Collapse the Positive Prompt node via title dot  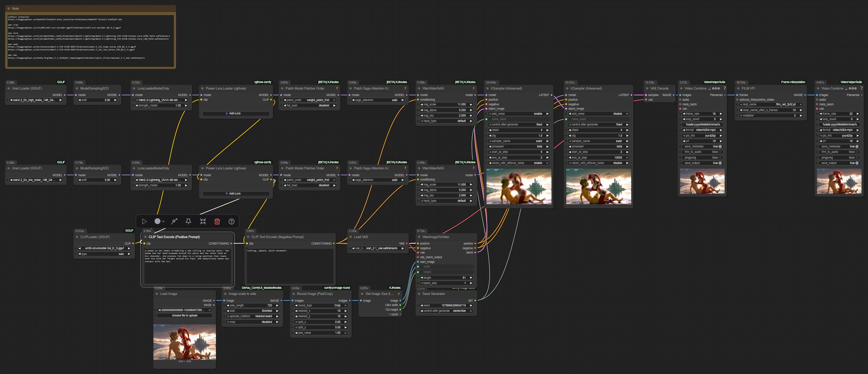(145, 237)
